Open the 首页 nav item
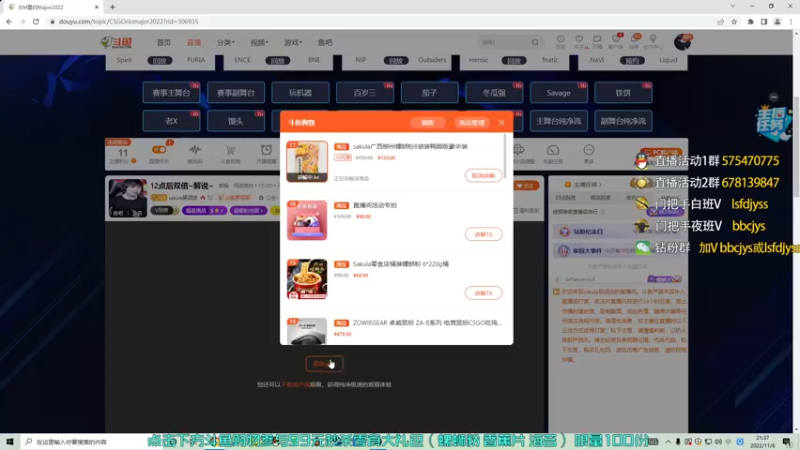The height and width of the screenshot is (450, 800). coord(164,42)
